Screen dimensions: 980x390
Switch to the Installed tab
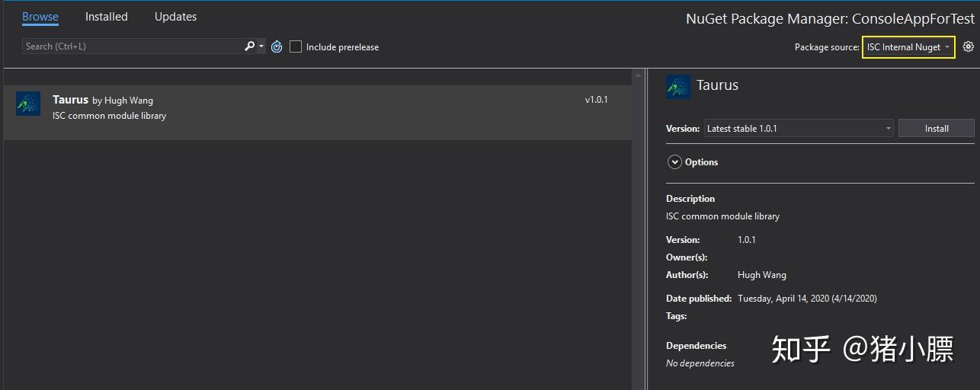tap(107, 17)
